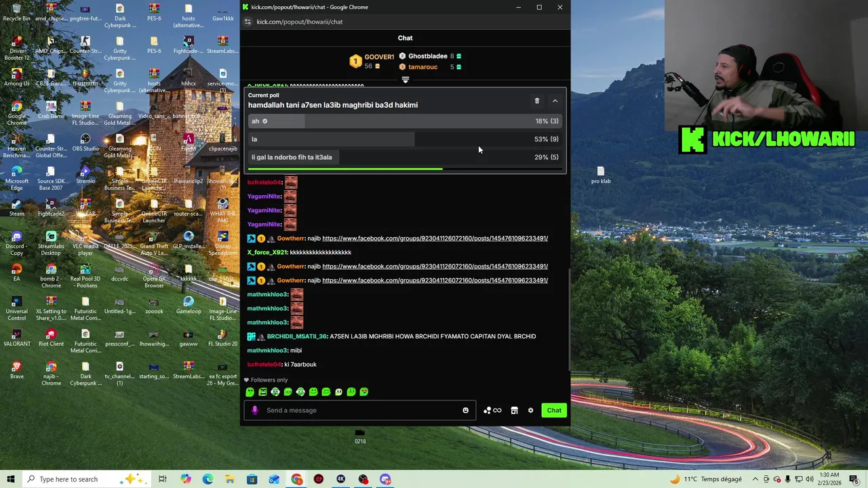Image resolution: width=868 pixels, height=488 pixels.
Task: Select Streamlabs Desktop shortcut
Action: pyautogui.click(x=51, y=243)
